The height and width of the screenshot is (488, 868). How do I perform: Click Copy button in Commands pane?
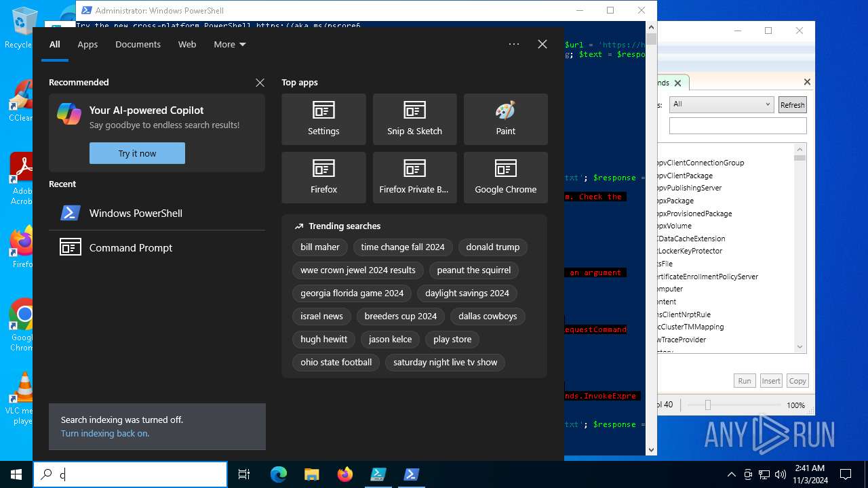point(797,381)
